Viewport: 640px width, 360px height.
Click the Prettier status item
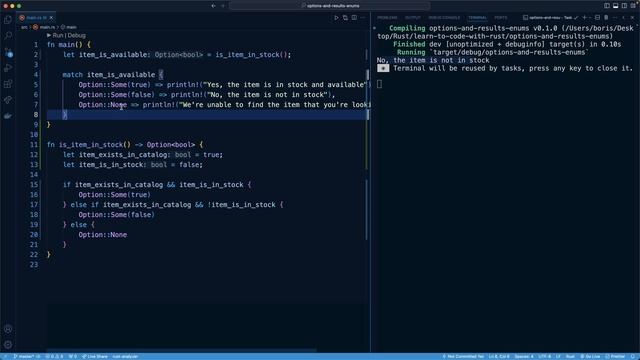pyautogui.click(x=615, y=356)
